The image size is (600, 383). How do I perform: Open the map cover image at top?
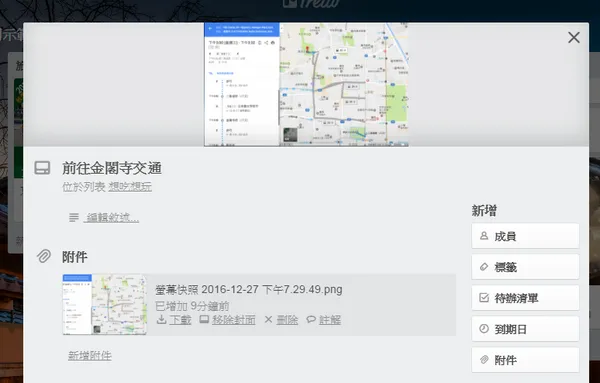tap(306, 84)
